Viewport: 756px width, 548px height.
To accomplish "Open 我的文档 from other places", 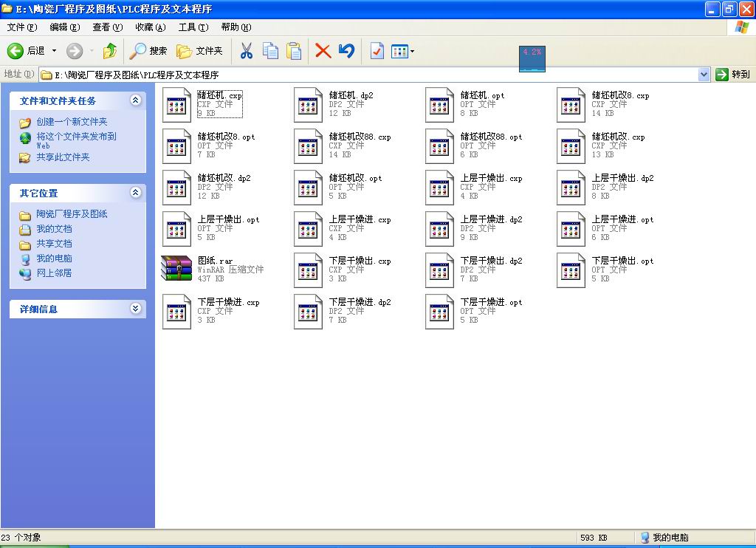I will [x=54, y=229].
